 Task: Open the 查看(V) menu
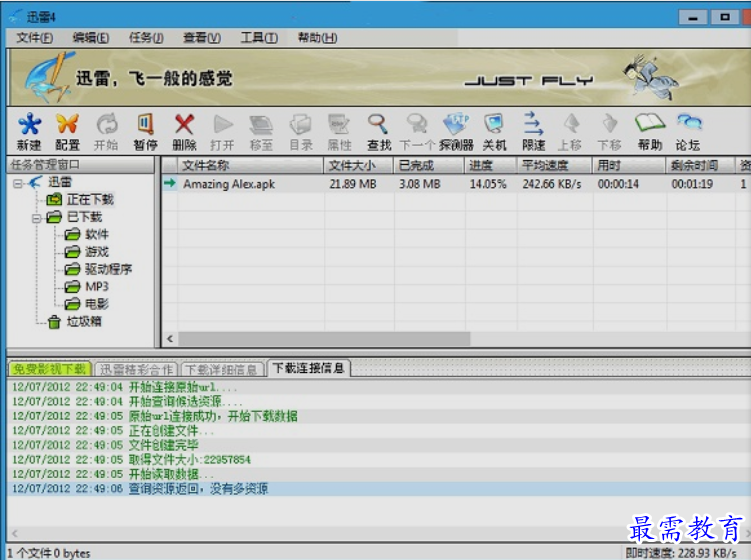click(x=202, y=37)
